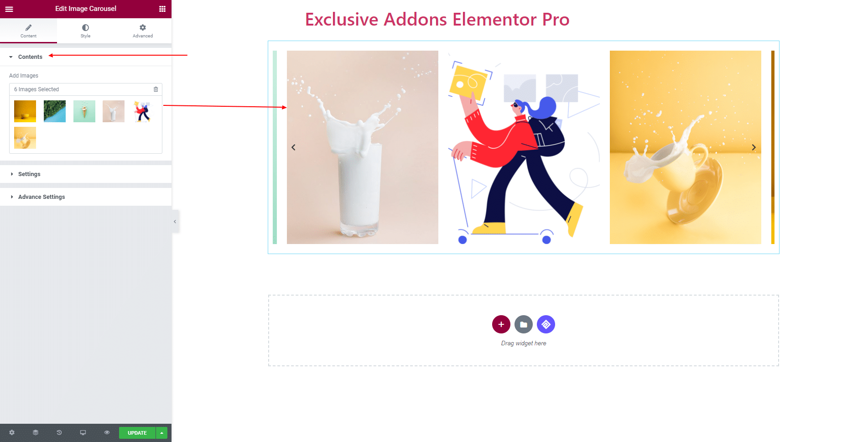Switch to the Style tab
868x442 pixels.
pos(85,31)
